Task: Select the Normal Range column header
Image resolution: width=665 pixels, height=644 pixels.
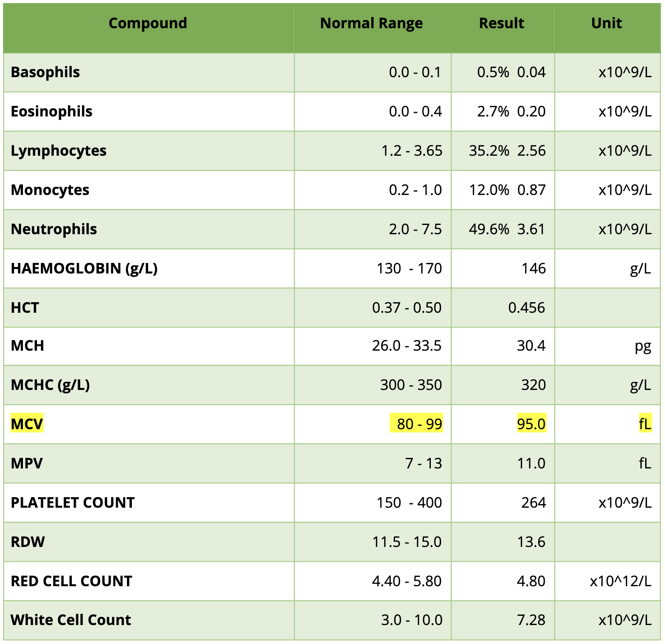Action: [372, 23]
